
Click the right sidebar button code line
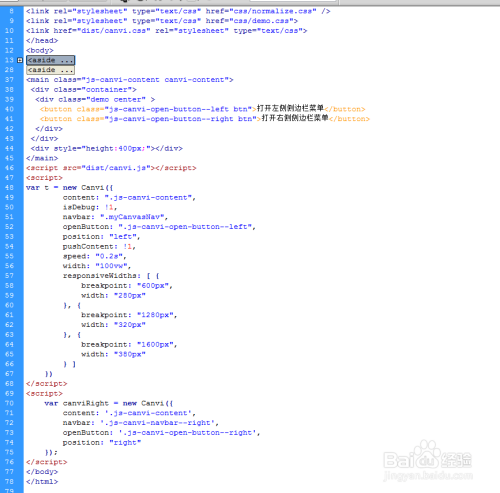point(205,119)
